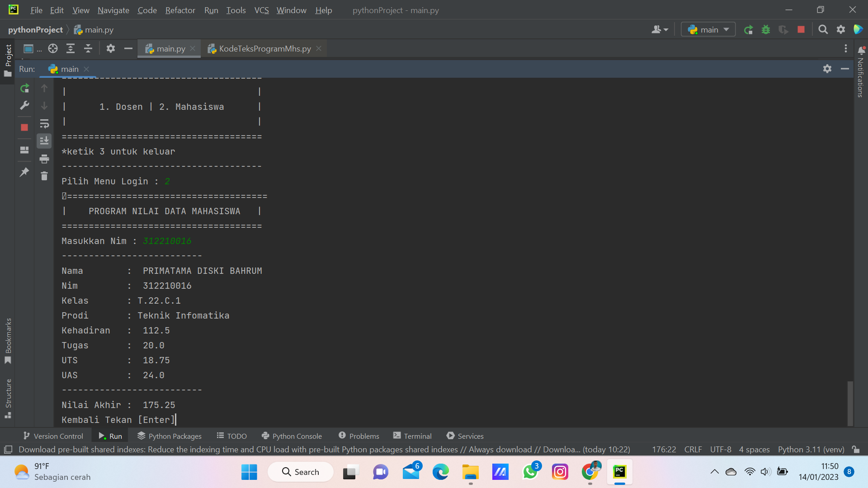This screenshot has height=488, width=868.
Task: Print the console output
Action: [x=44, y=159]
